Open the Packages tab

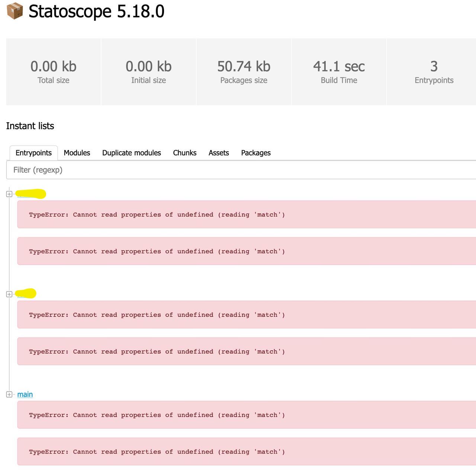coord(255,152)
